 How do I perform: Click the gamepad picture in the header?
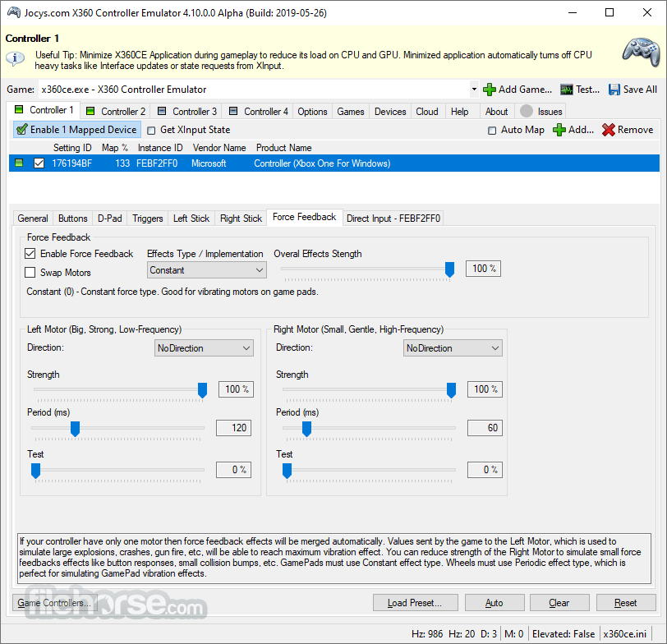641,52
